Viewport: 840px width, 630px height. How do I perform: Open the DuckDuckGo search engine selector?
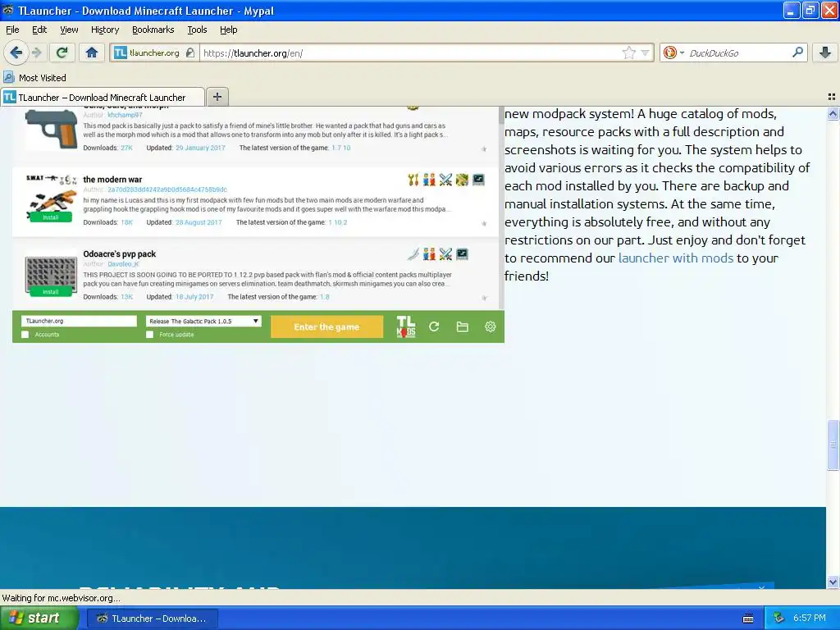pos(673,52)
